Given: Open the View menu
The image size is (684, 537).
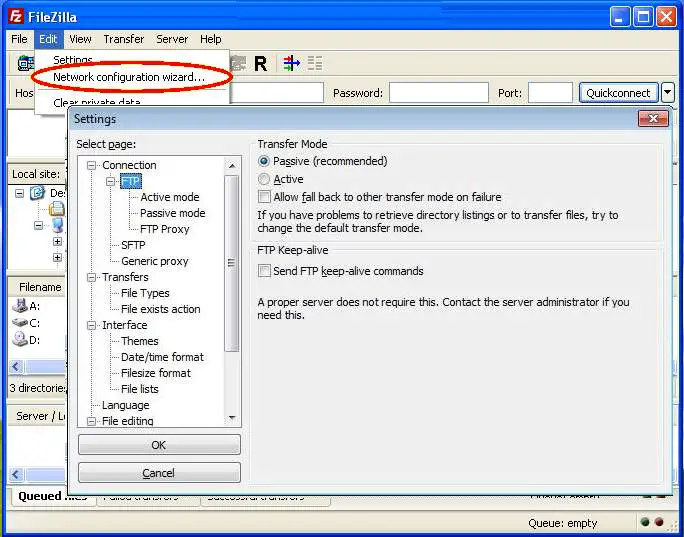Looking at the screenshot, I should click(80, 39).
